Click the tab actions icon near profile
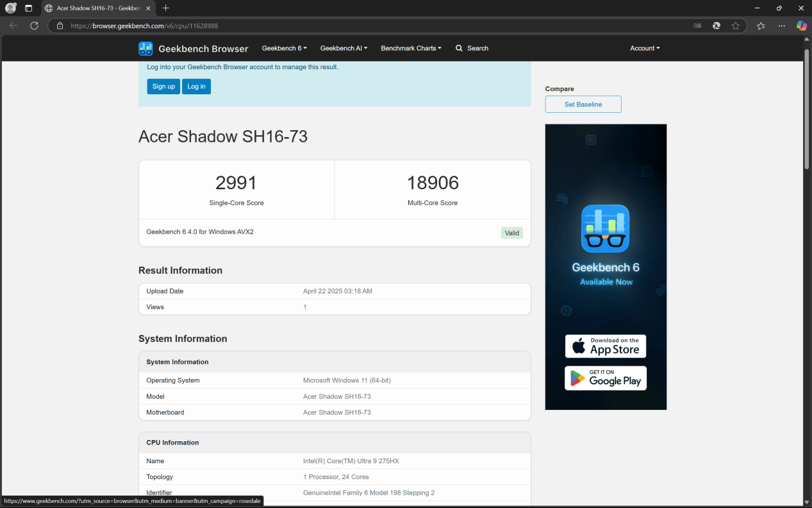The height and width of the screenshot is (508, 812). tap(28, 8)
